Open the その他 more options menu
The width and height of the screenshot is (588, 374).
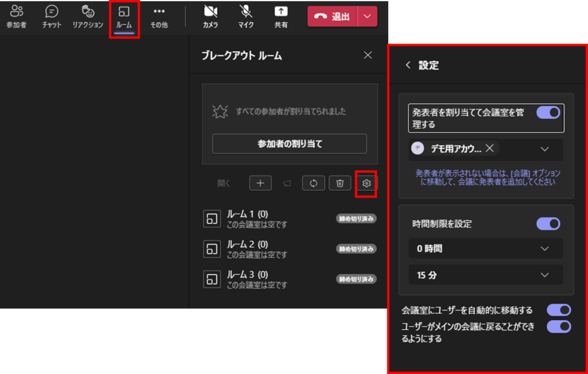pos(159,17)
